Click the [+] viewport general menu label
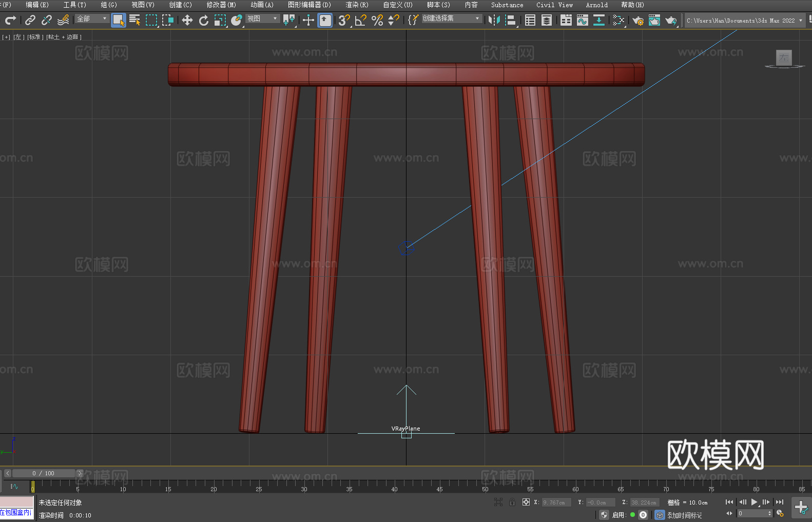812x522 pixels. [x=6, y=37]
